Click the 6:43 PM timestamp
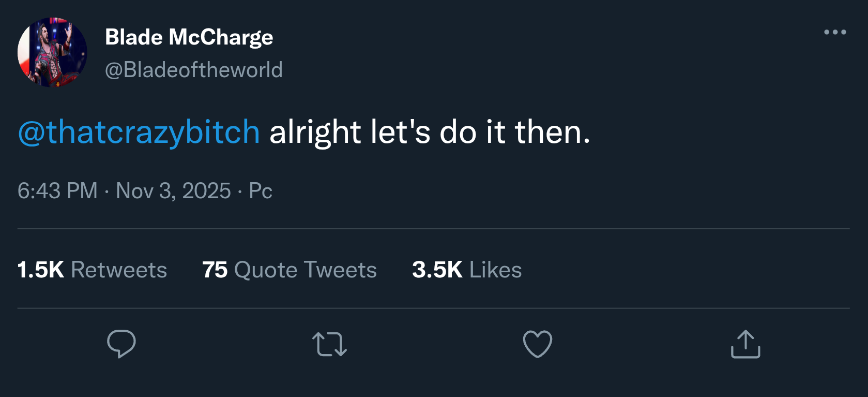This screenshot has width=868, height=397. pos(57,191)
